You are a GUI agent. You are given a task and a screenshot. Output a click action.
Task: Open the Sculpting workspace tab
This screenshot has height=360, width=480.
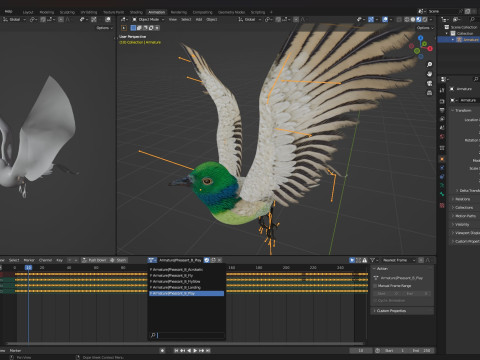coord(67,12)
